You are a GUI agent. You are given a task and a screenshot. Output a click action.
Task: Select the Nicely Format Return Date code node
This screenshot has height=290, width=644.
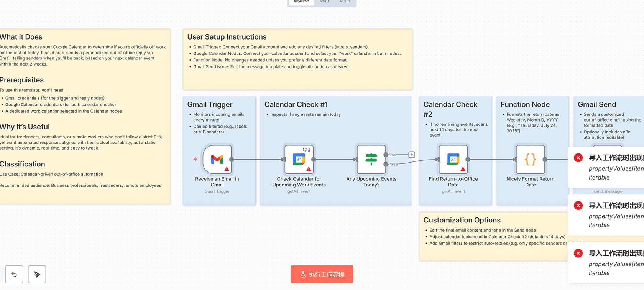[x=530, y=159]
